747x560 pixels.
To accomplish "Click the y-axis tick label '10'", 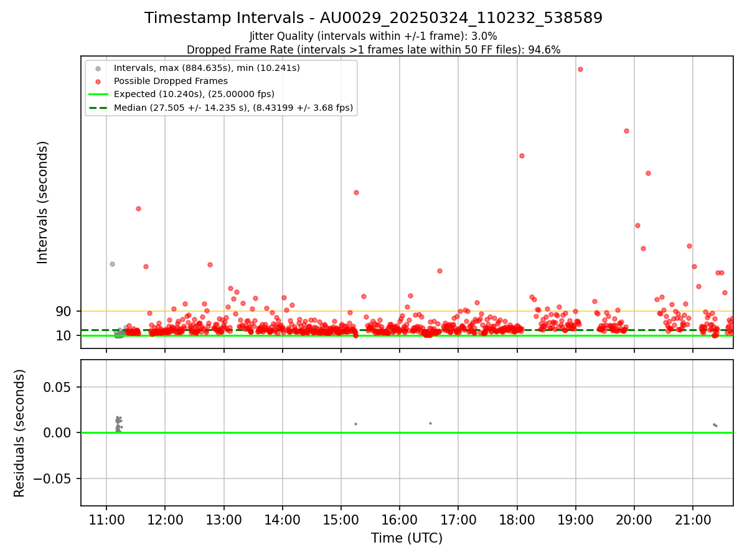I will point(64,335).
